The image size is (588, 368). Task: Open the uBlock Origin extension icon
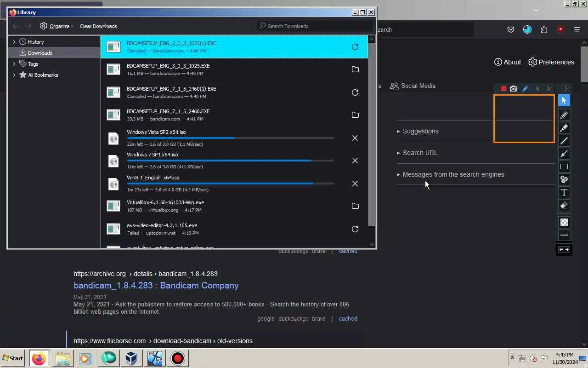[560, 29]
